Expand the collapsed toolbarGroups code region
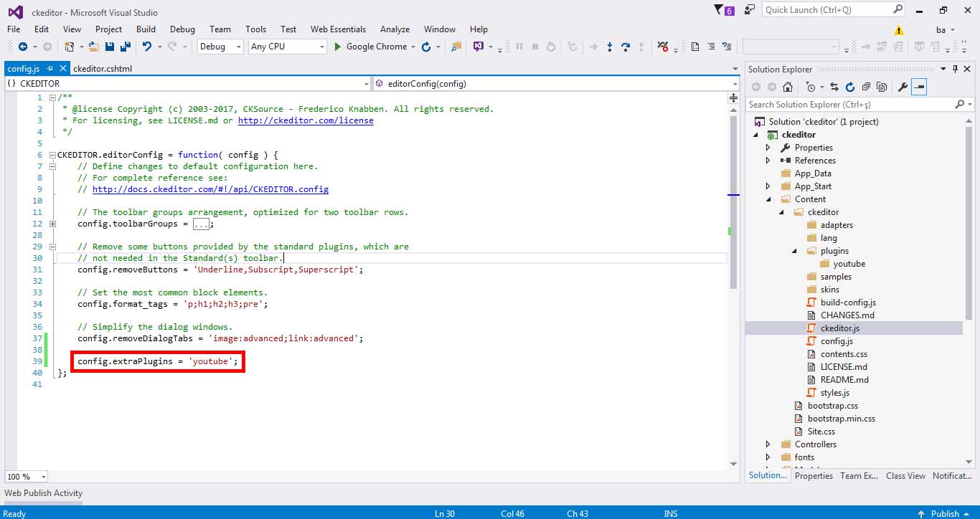Screen dimensions: 980x519 click(x=52, y=224)
